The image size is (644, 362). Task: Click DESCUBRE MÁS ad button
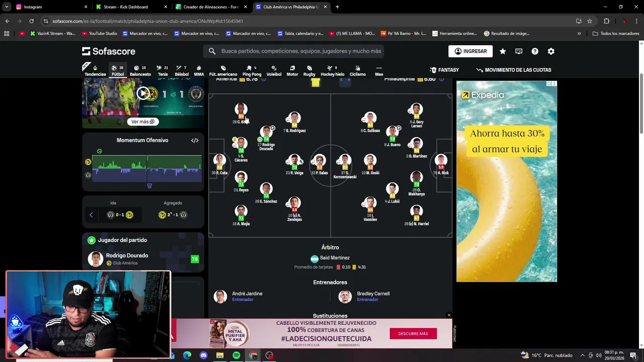(413, 333)
